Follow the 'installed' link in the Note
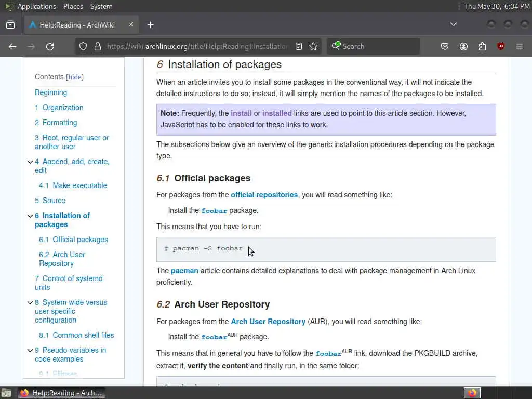The image size is (532, 399). click(277, 113)
